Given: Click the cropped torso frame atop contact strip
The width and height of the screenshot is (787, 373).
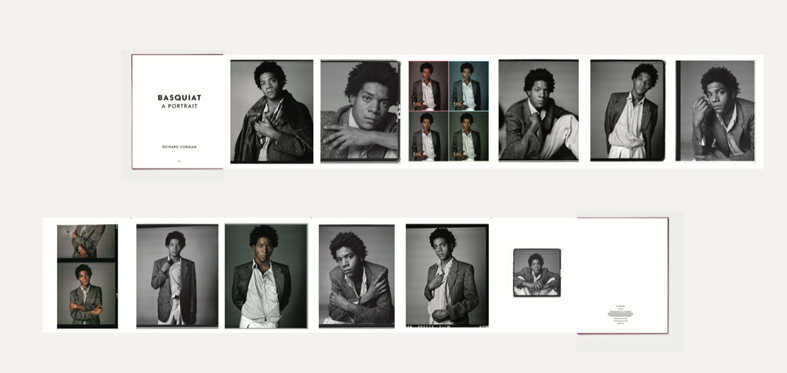Looking at the screenshot, I should 87,241.
